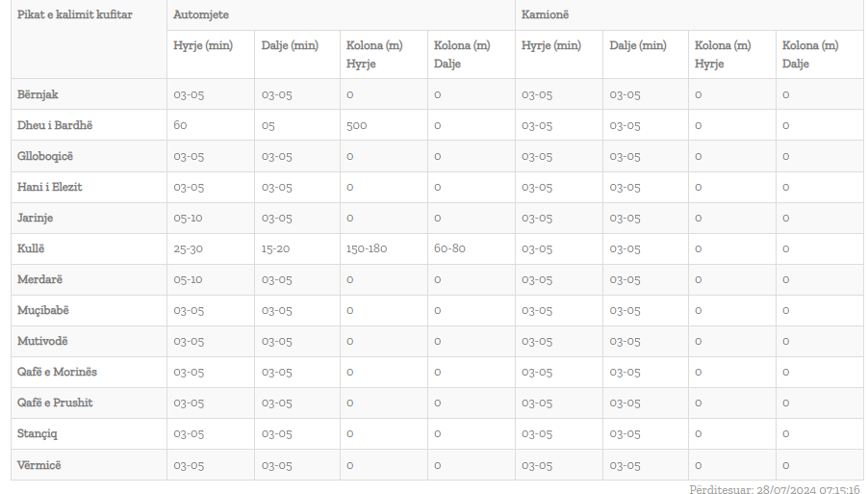Click the Kamionë column group header

(x=545, y=14)
